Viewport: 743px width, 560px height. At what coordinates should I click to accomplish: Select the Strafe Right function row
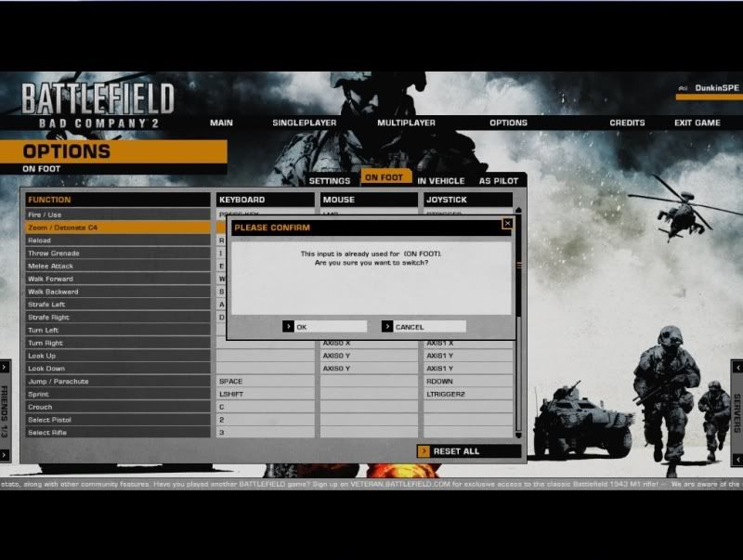pyautogui.click(x=118, y=317)
